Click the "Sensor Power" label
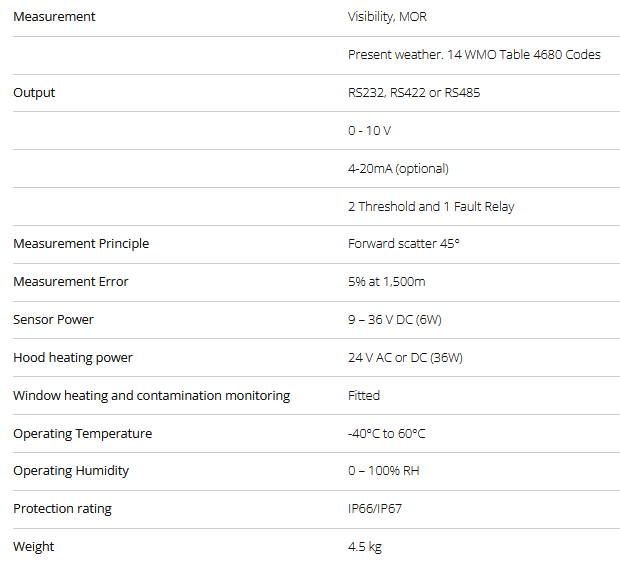This screenshot has height=564, width=620. click(x=53, y=320)
